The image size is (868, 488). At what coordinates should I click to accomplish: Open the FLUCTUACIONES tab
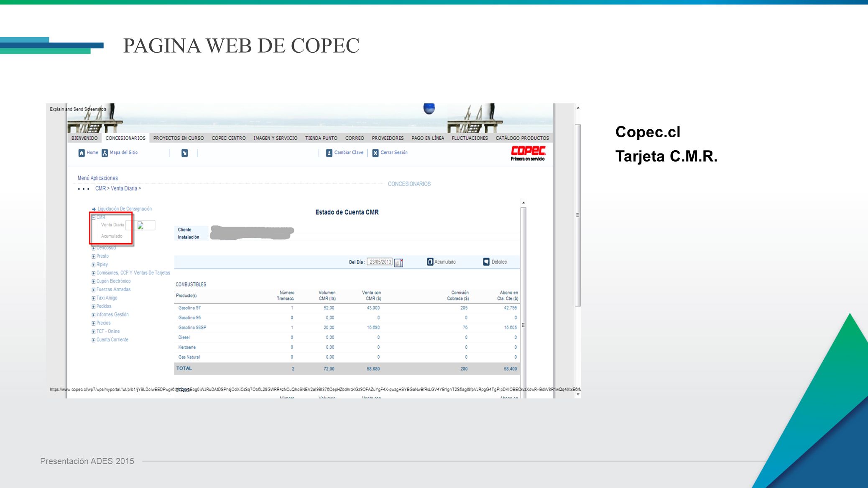pyautogui.click(x=470, y=138)
